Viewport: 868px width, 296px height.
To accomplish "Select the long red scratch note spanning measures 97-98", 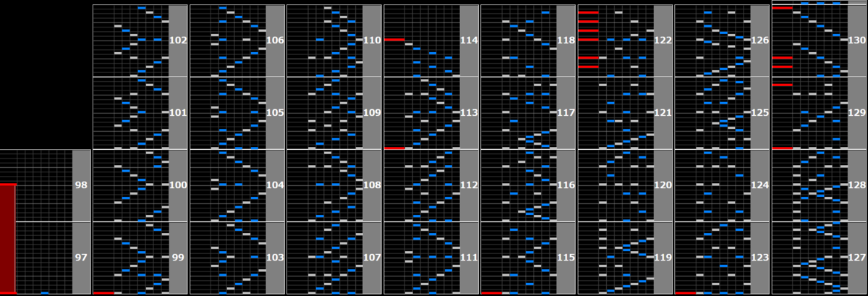I will 8,239.
